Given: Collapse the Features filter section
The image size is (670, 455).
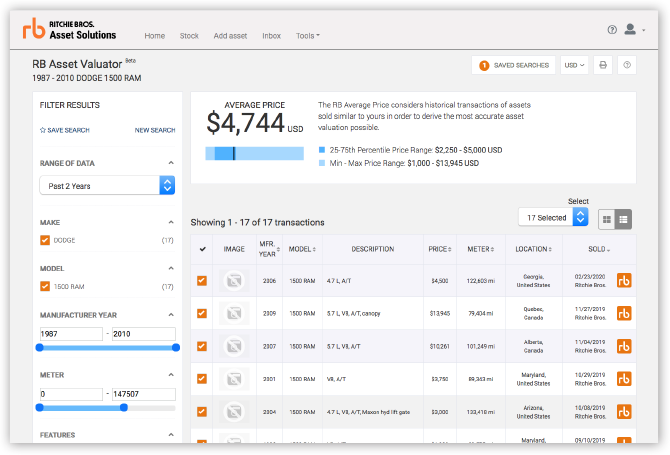Looking at the screenshot, I should click(x=171, y=434).
